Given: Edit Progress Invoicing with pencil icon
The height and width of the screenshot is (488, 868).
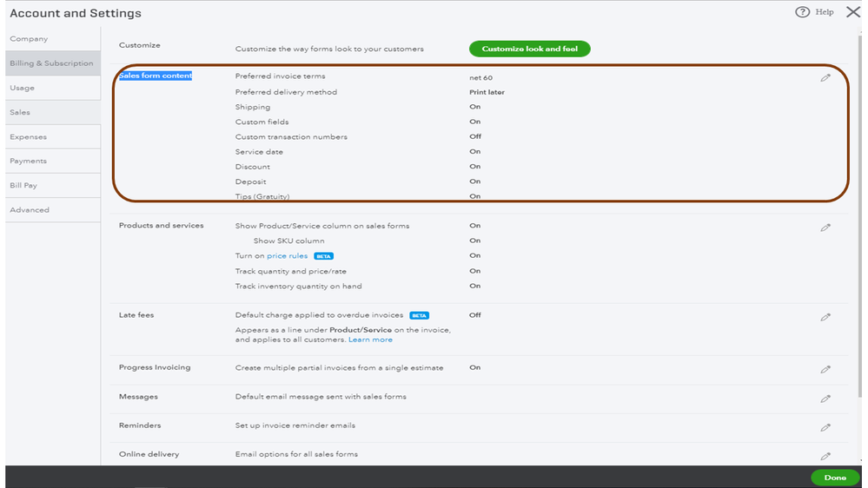Looking at the screenshot, I should pyautogui.click(x=825, y=369).
